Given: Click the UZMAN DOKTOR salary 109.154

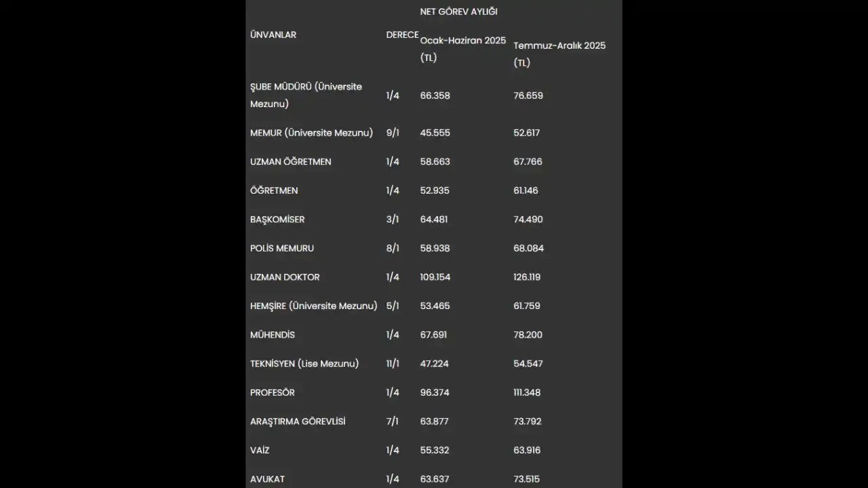Looking at the screenshot, I should (x=435, y=277).
